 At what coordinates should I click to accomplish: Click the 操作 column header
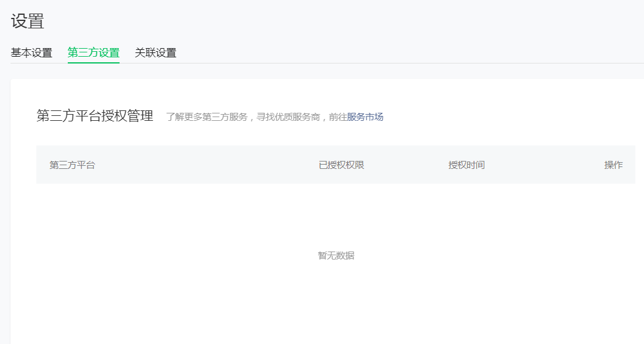(614, 165)
